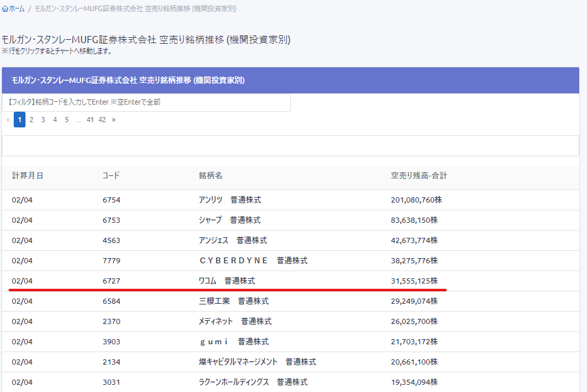Screen dimensions: 587x392
Task: Click the ワコム 6727 row
Action: (x=226, y=281)
